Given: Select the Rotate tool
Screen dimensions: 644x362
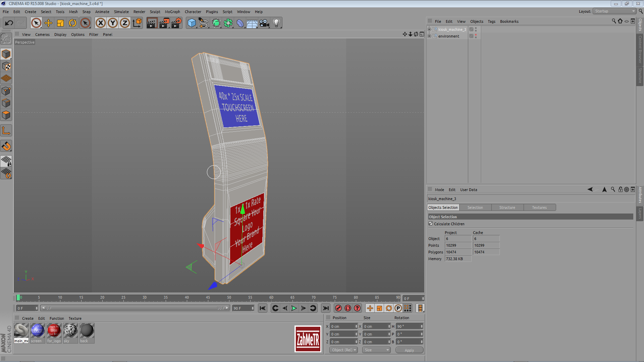Looking at the screenshot, I should (72, 23).
